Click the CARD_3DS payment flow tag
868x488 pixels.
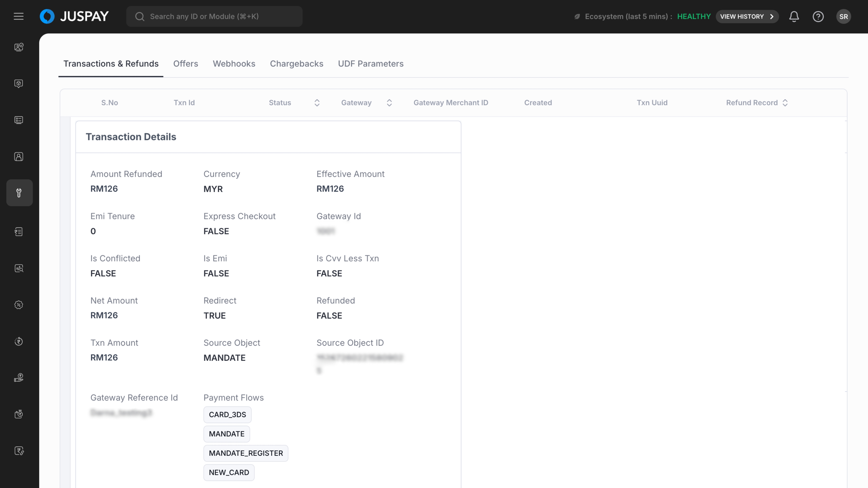tap(227, 415)
